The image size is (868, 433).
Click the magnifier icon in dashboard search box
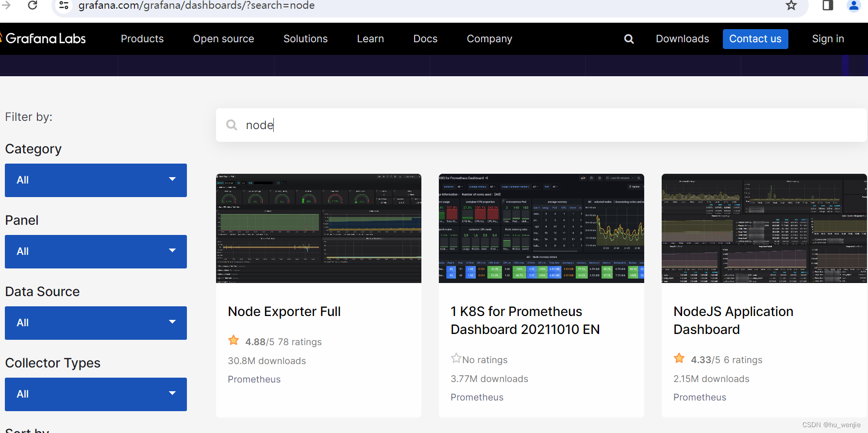pyautogui.click(x=232, y=125)
